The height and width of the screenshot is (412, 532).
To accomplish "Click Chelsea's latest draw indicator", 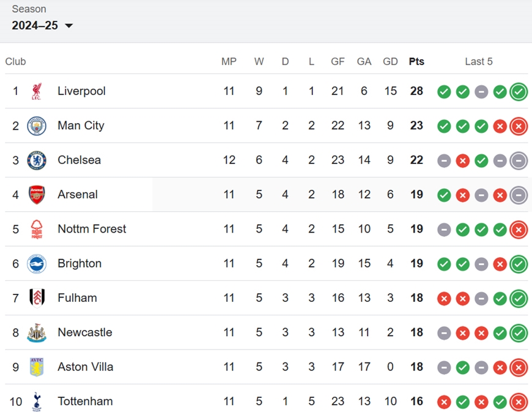I will coord(519,160).
